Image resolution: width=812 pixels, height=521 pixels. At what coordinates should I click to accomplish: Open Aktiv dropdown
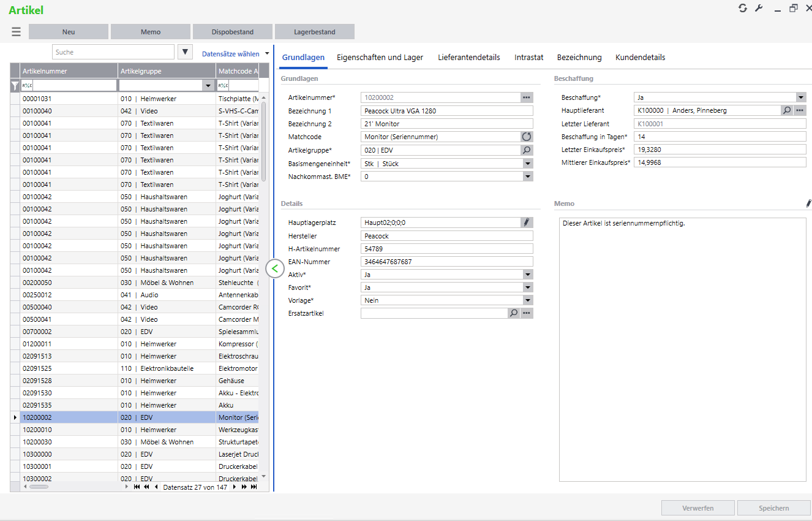[528, 275]
